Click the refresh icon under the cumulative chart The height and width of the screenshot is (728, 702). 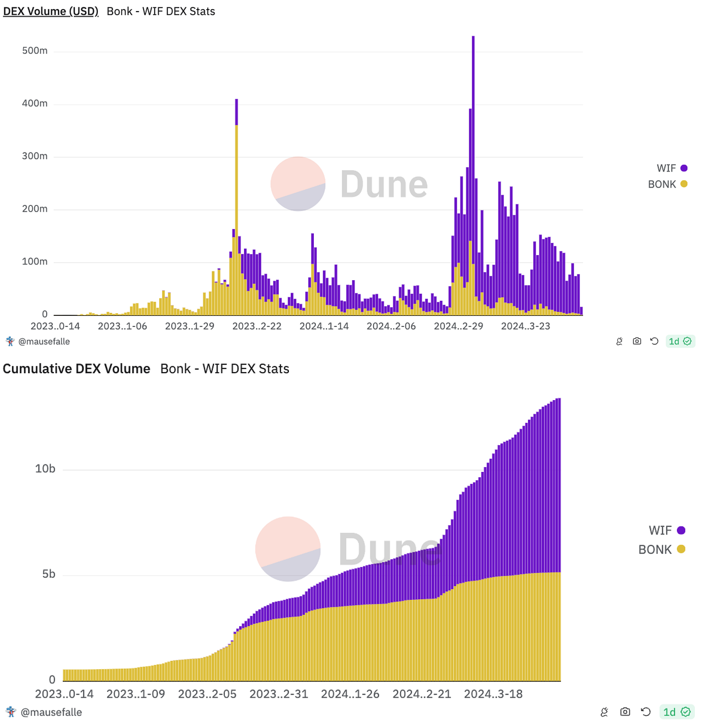coord(646,712)
